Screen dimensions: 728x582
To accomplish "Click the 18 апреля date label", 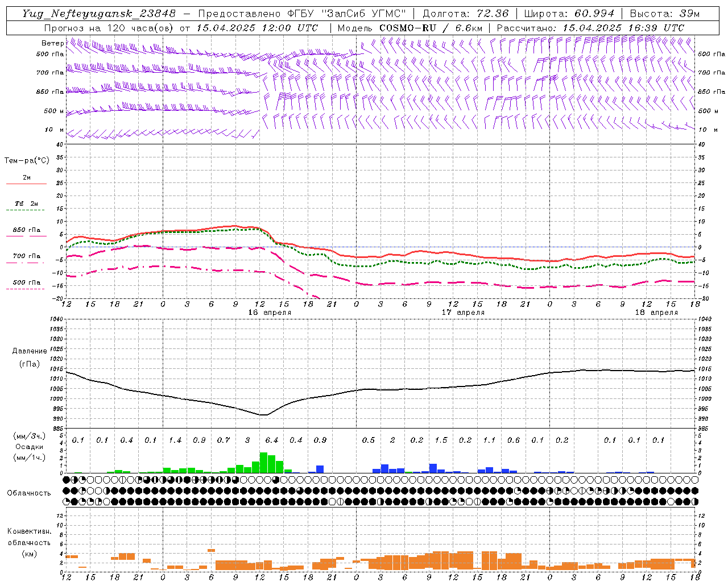I will point(656,313).
